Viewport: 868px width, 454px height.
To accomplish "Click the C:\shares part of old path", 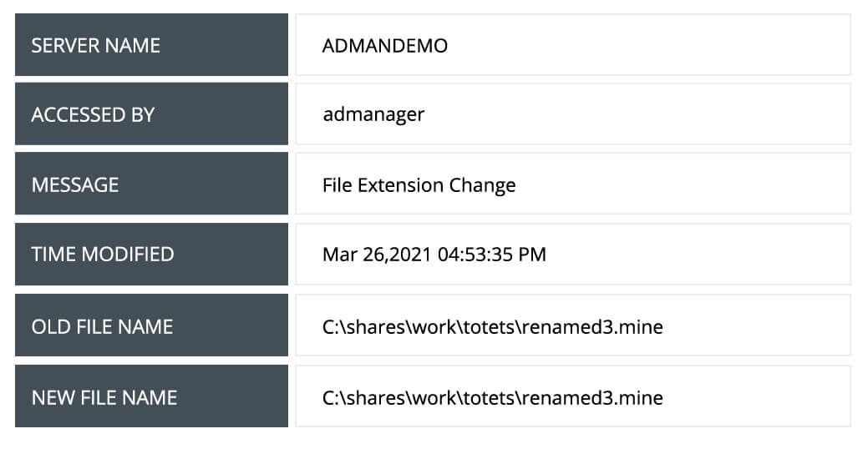I will pos(358,327).
